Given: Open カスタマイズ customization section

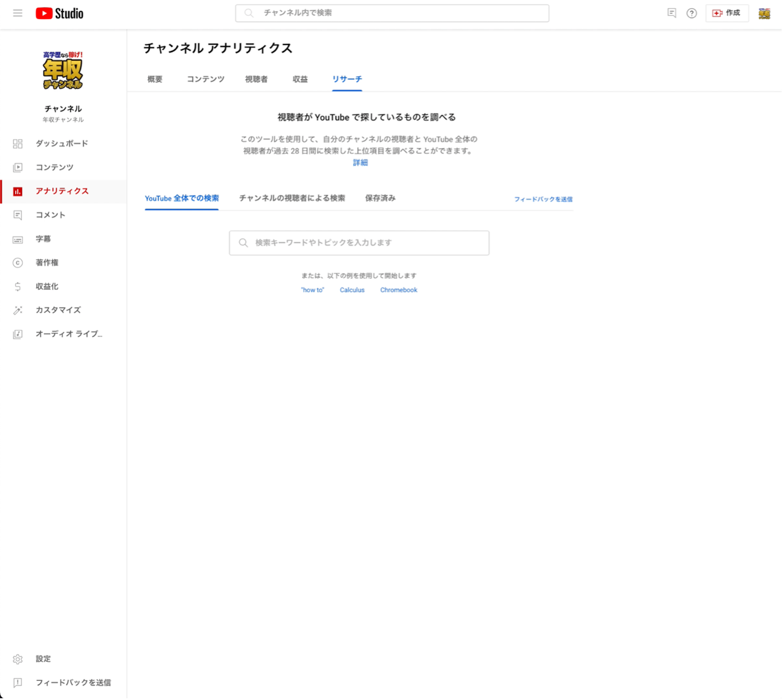Looking at the screenshot, I should [x=58, y=310].
